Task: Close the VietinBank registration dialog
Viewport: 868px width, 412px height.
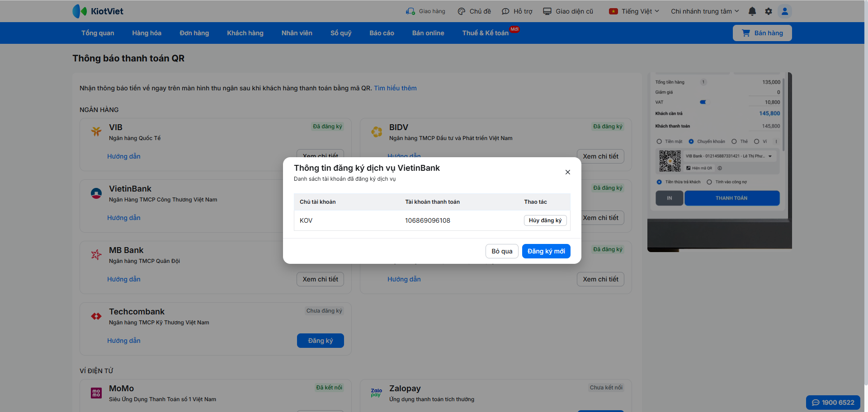Action: pyautogui.click(x=568, y=172)
